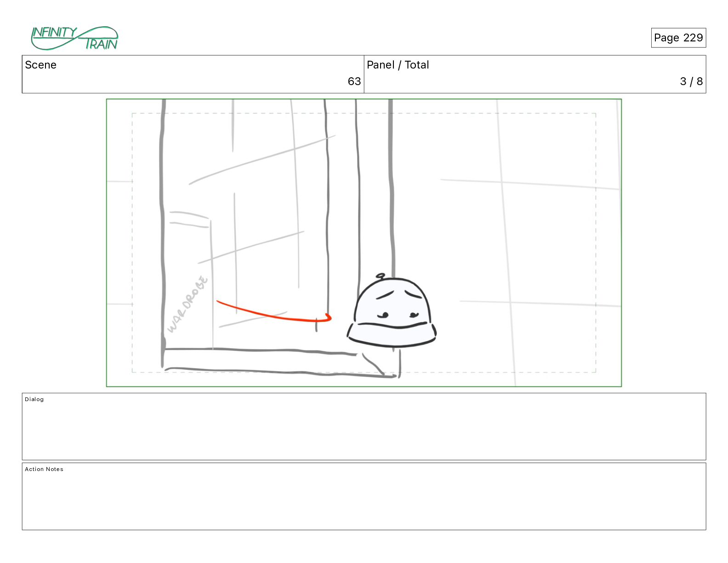Click the WARDROBE text in sketch
728x563 pixels.
point(188,304)
